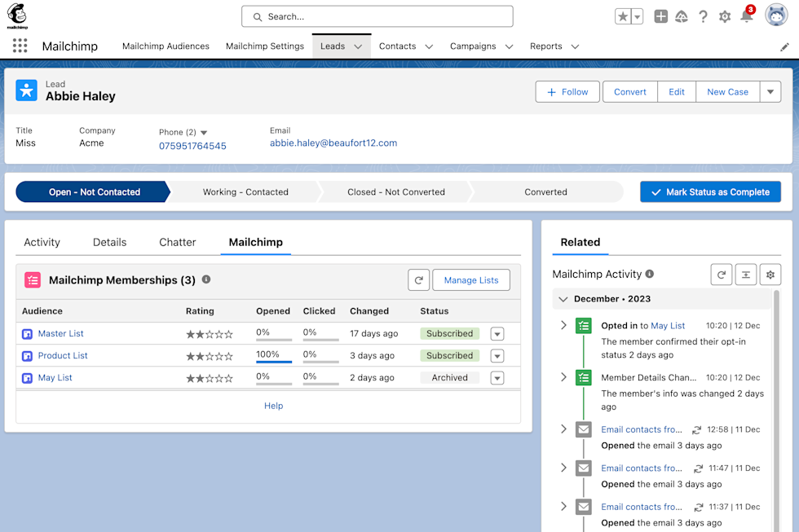Select the Working - Contacted stage
The width and height of the screenshot is (799, 532).
pyautogui.click(x=245, y=191)
